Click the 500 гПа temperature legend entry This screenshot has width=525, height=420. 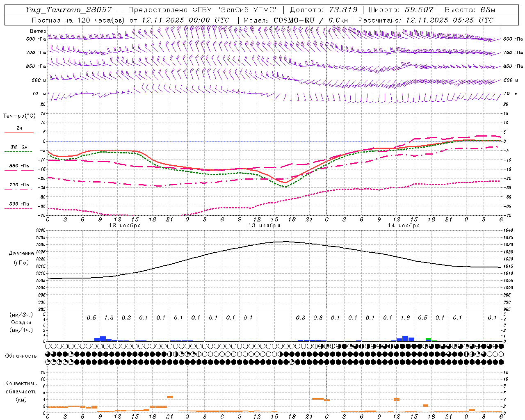(x=19, y=203)
